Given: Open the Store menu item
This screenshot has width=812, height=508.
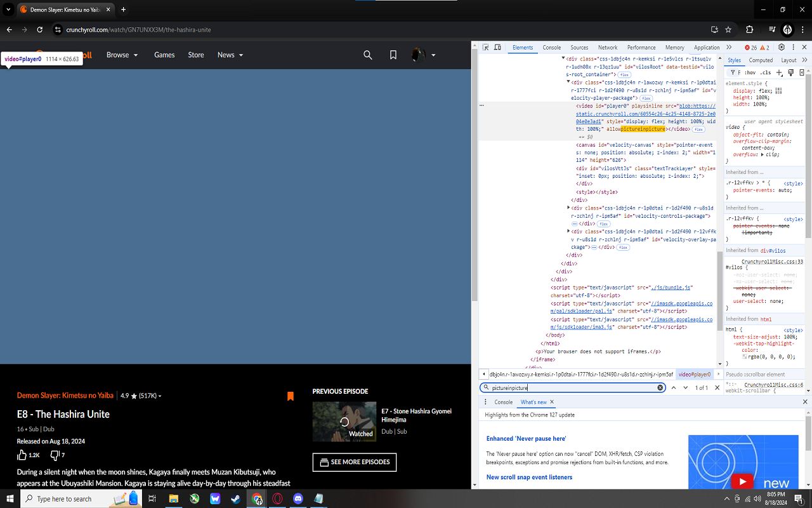Looking at the screenshot, I should click(x=196, y=55).
